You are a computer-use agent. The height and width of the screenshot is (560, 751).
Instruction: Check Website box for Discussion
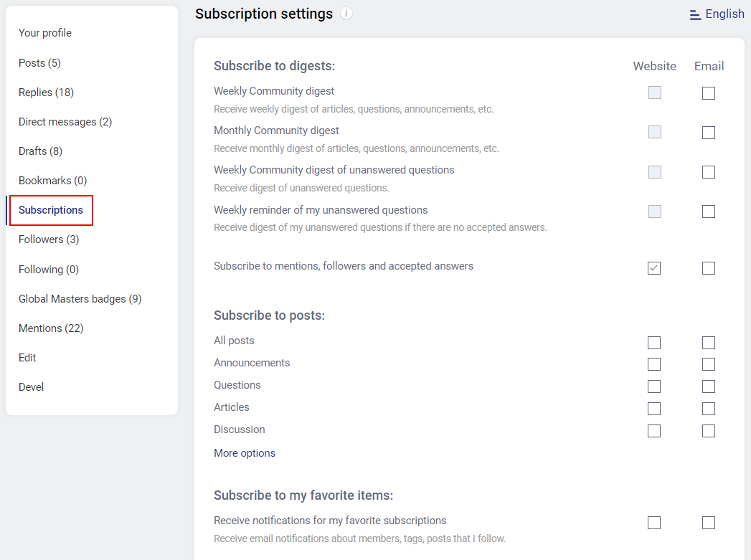point(653,431)
